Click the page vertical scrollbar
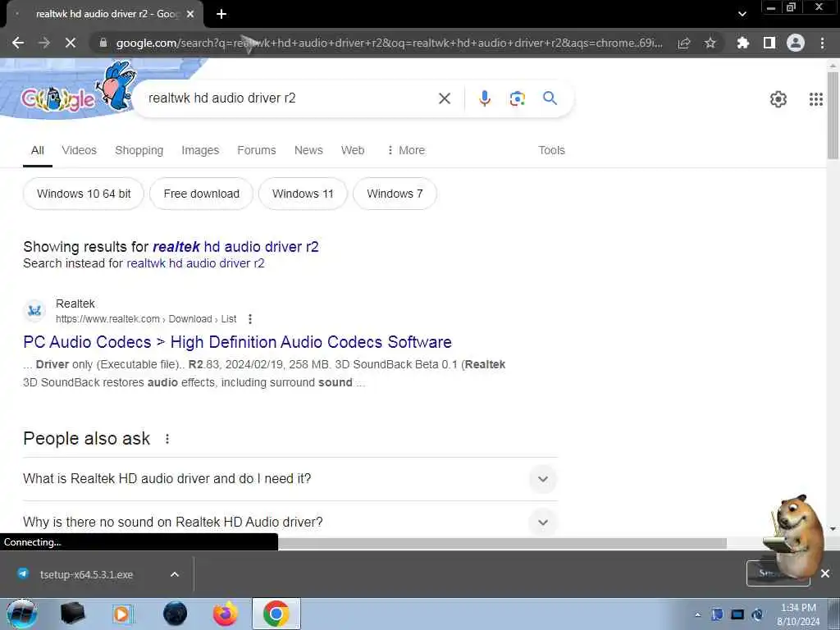This screenshot has height=630, width=840. [833, 115]
